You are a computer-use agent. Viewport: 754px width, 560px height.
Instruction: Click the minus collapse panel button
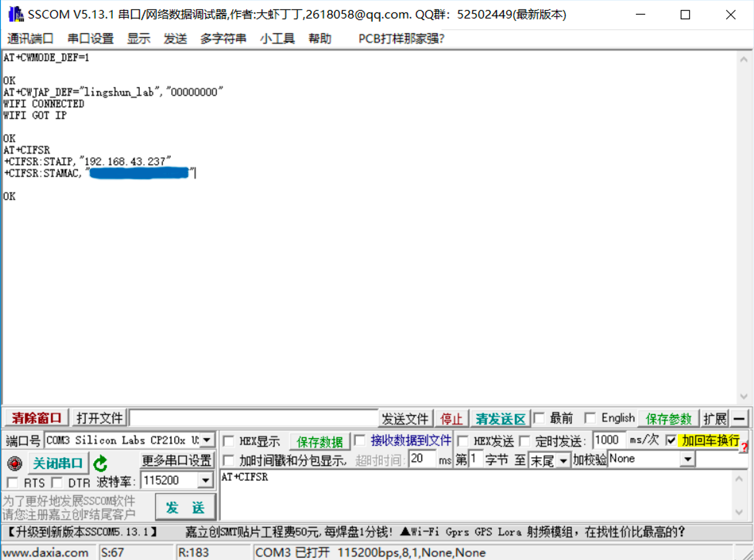point(739,418)
